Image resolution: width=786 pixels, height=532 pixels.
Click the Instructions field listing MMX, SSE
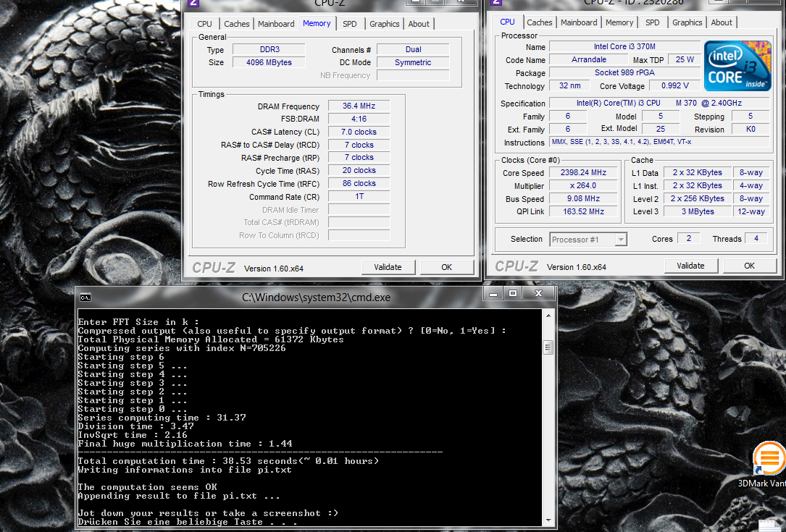tap(659, 142)
